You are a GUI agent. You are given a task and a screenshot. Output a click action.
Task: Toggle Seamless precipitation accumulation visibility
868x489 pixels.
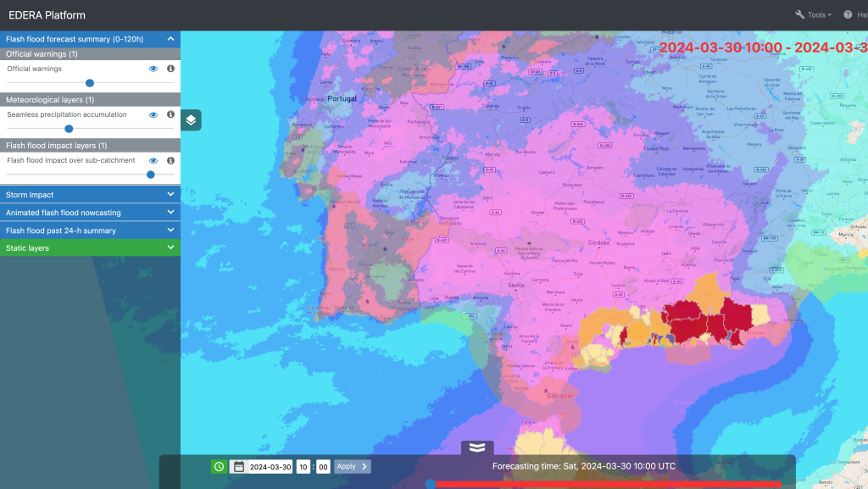(153, 114)
